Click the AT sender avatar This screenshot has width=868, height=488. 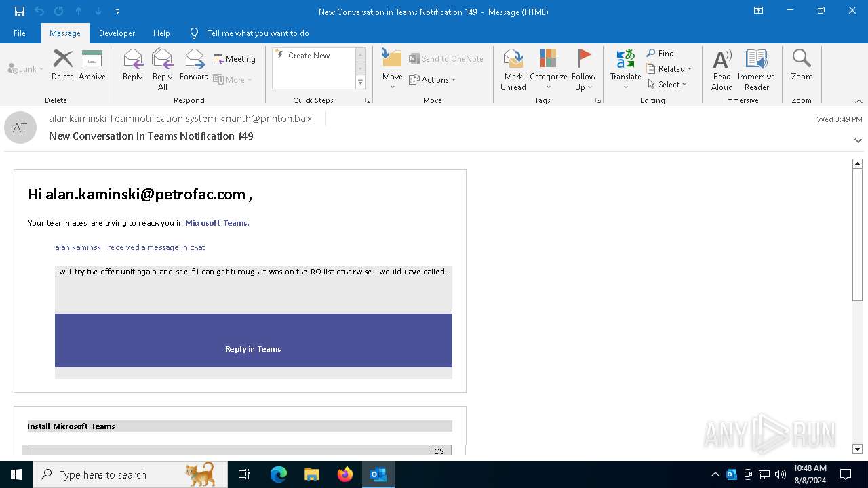point(20,127)
